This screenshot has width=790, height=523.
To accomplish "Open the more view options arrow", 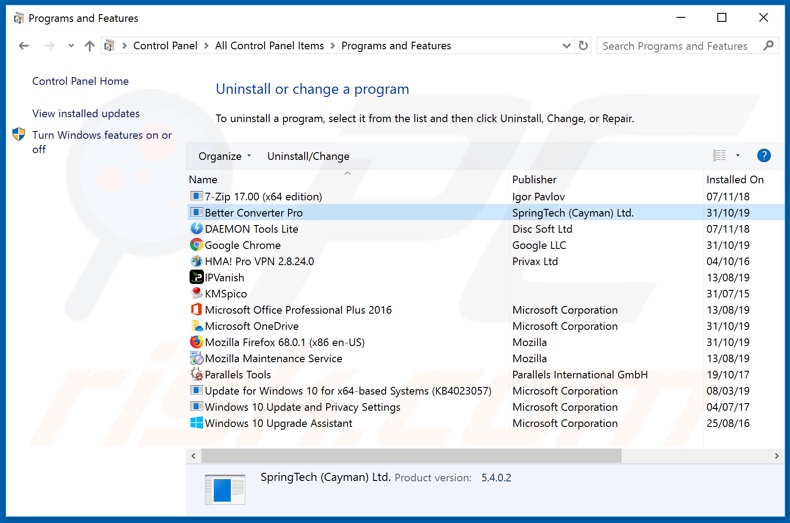I will coord(737,155).
